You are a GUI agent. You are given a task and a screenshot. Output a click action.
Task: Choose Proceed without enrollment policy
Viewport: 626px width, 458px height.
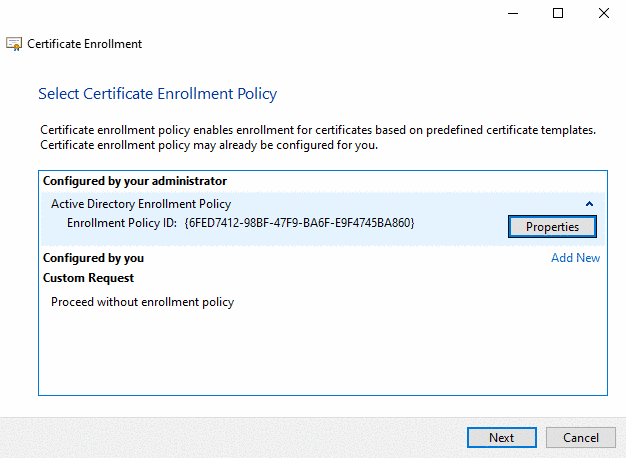pyautogui.click(x=142, y=302)
